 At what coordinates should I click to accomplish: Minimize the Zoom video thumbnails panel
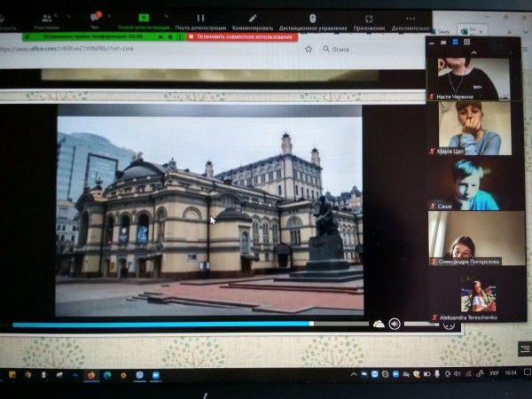[x=432, y=43]
